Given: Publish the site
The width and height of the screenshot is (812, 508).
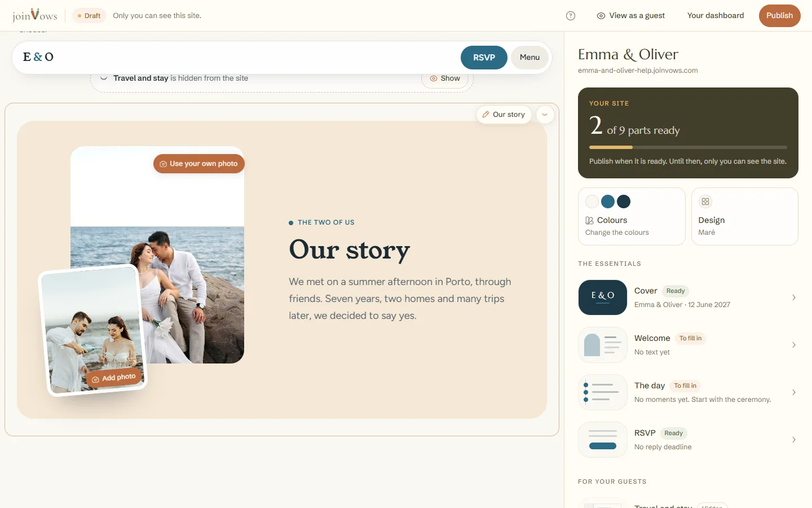Looking at the screenshot, I should (779, 16).
